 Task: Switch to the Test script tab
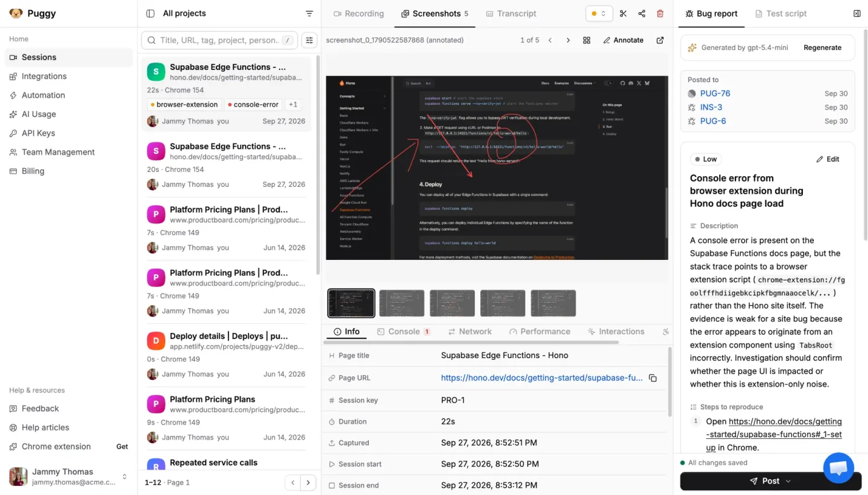(781, 13)
